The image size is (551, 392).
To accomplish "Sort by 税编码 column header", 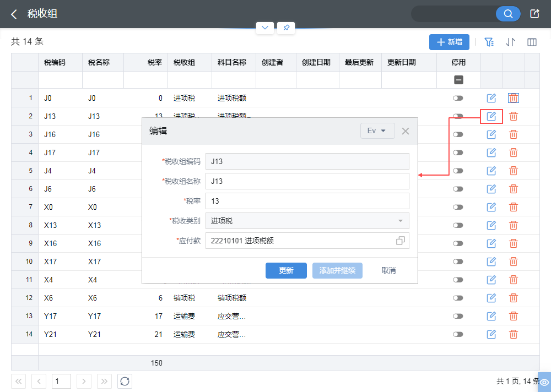I will (x=60, y=63).
